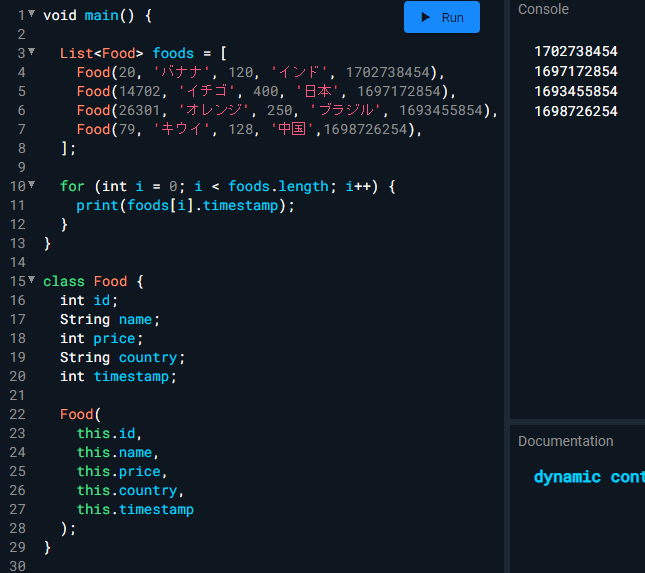Click 'int id;' field declaration
Screen dimensions: 645x573
[x=89, y=300]
